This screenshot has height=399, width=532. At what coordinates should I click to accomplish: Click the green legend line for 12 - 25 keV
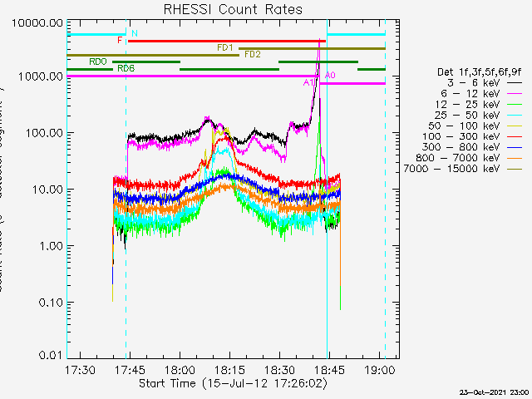pos(515,104)
